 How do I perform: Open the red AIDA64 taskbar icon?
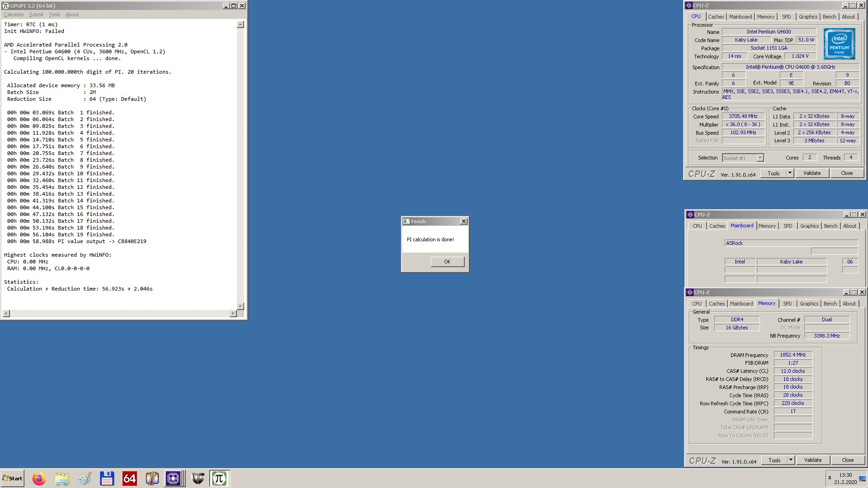(x=129, y=479)
